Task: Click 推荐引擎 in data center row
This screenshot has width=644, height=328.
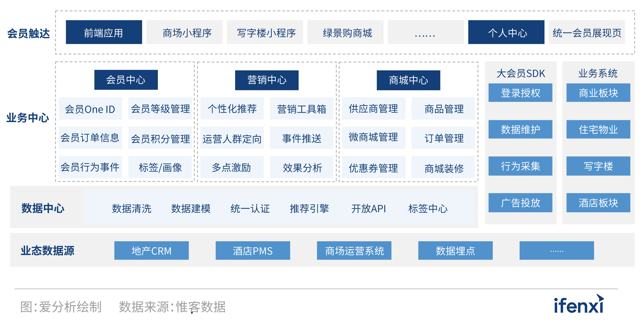Action: [309, 209]
